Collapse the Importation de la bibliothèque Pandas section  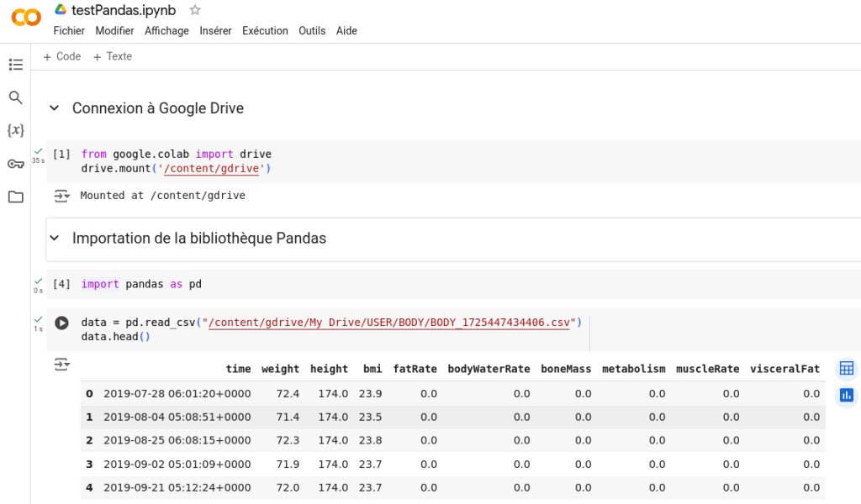pos(55,239)
